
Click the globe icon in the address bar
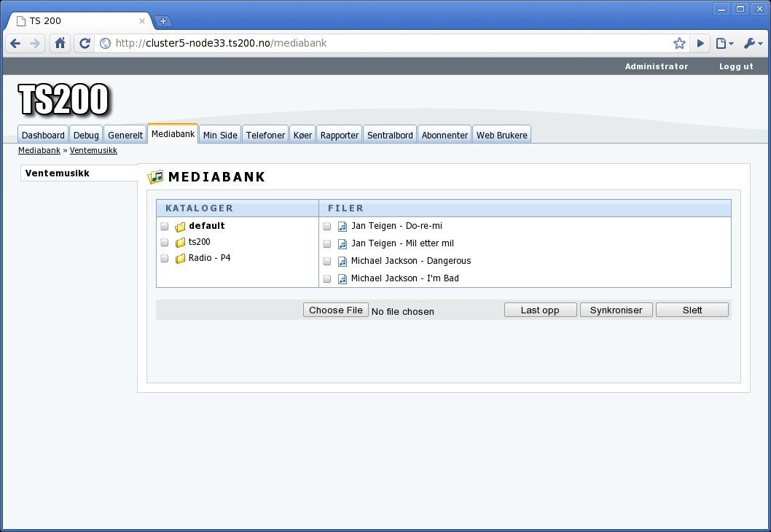pyautogui.click(x=105, y=43)
